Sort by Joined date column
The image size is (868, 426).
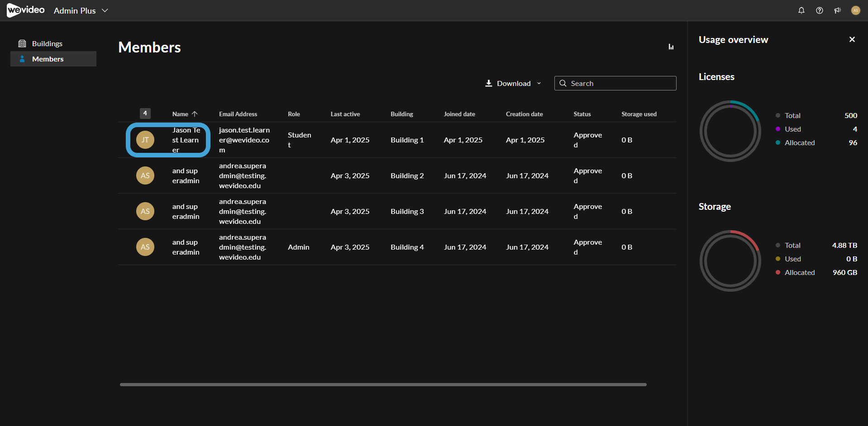459,114
